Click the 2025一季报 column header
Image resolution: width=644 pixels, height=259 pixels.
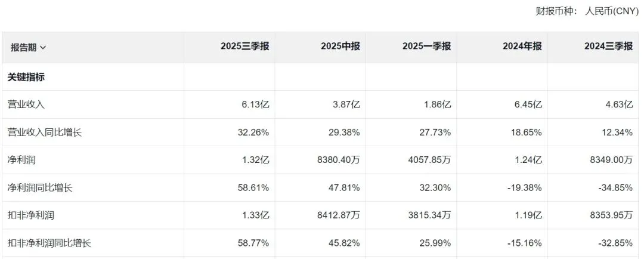click(x=427, y=47)
